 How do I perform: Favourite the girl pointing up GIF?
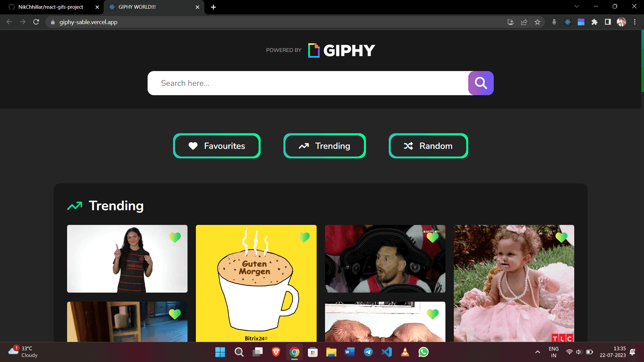coord(175,237)
